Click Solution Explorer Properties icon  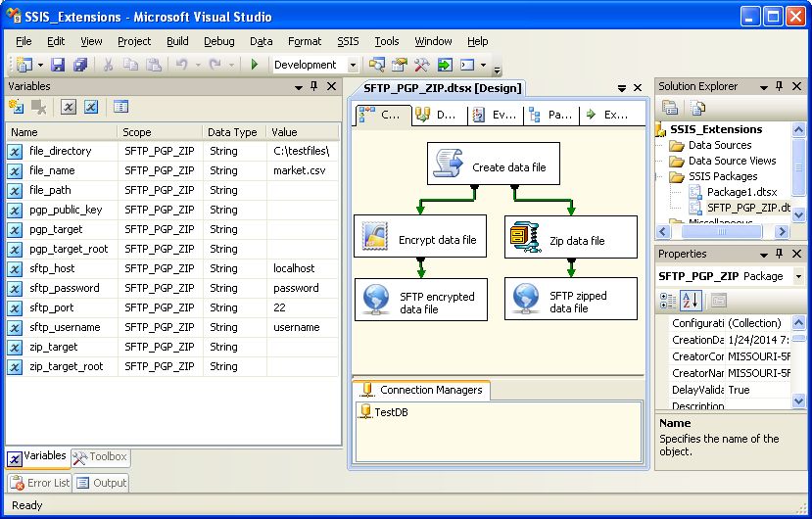[x=670, y=108]
